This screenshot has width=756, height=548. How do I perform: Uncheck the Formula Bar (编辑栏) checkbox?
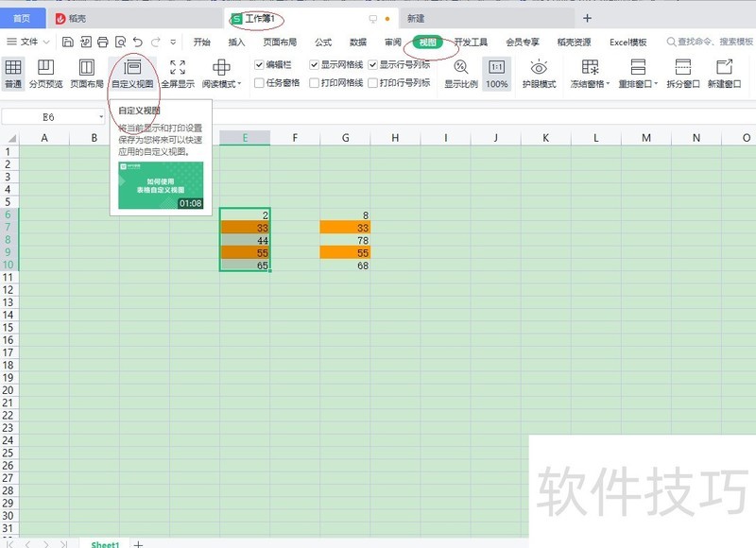pyautogui.click(x=260, y=65)
